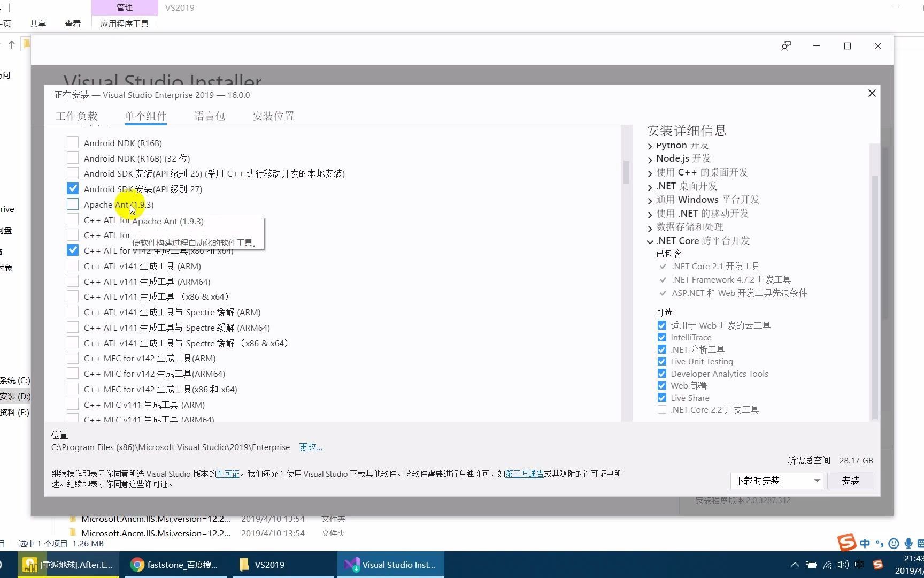
Task: Switch to 工作负载 tab
Action: point(76,116)
